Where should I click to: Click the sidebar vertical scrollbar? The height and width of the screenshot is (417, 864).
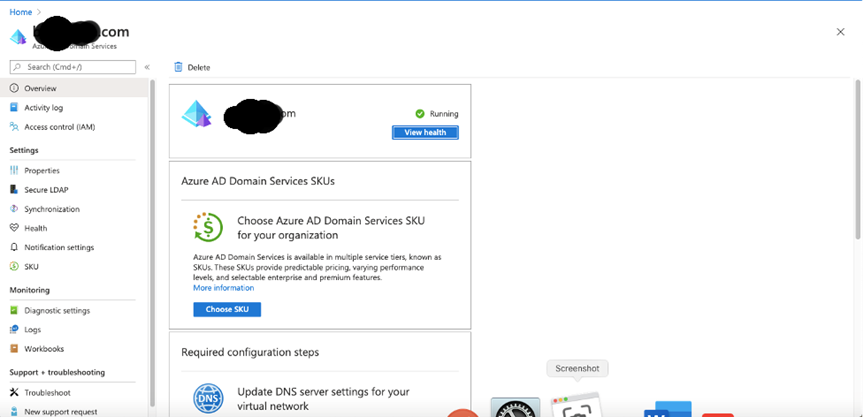point(153,242)
